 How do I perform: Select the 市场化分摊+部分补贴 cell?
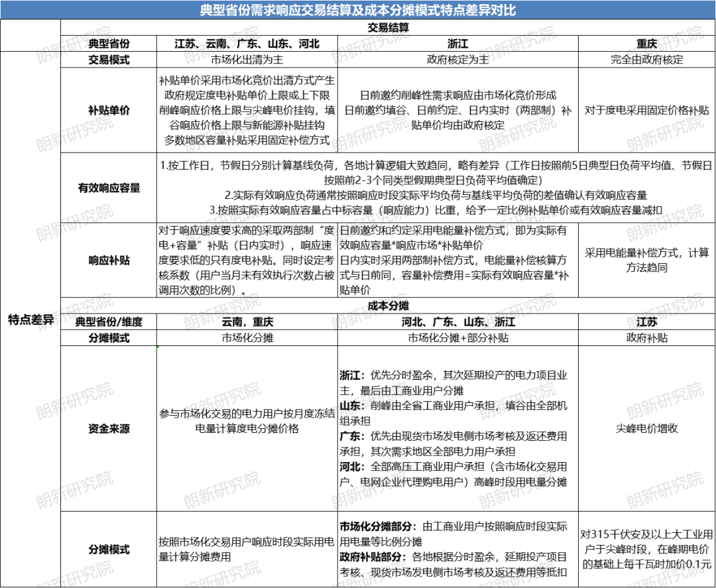457,337
